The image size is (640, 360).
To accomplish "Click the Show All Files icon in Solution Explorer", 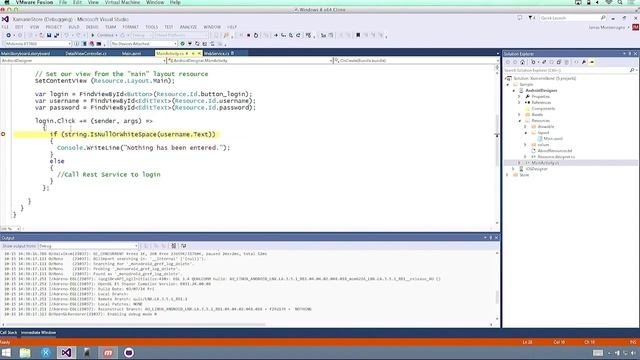I will pos(566,62).
